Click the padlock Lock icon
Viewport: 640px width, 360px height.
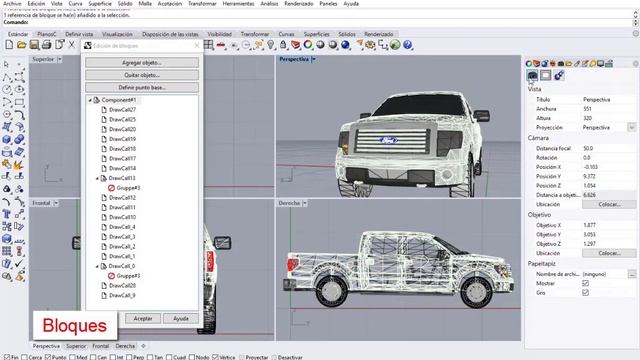pyautogui.click(x=283, y=45)
